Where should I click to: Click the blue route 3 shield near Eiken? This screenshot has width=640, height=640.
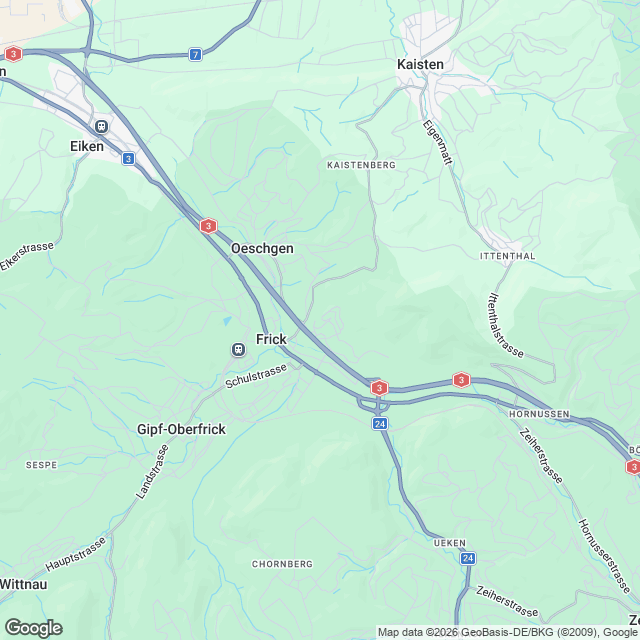coord(129,158)
